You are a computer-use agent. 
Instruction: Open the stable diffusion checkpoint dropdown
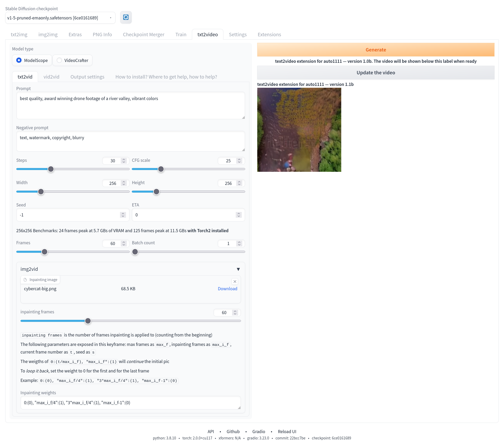60,18
